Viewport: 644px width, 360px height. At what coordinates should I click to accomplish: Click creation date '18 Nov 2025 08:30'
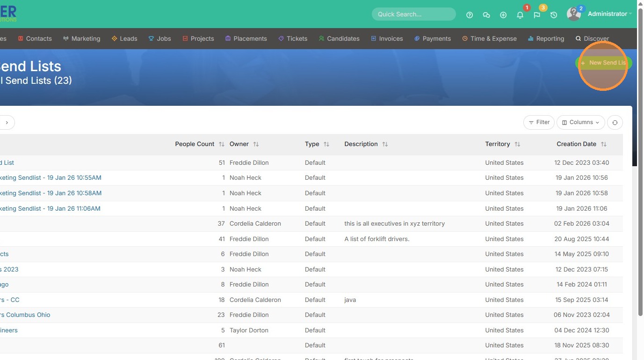[x=582, y=345]
